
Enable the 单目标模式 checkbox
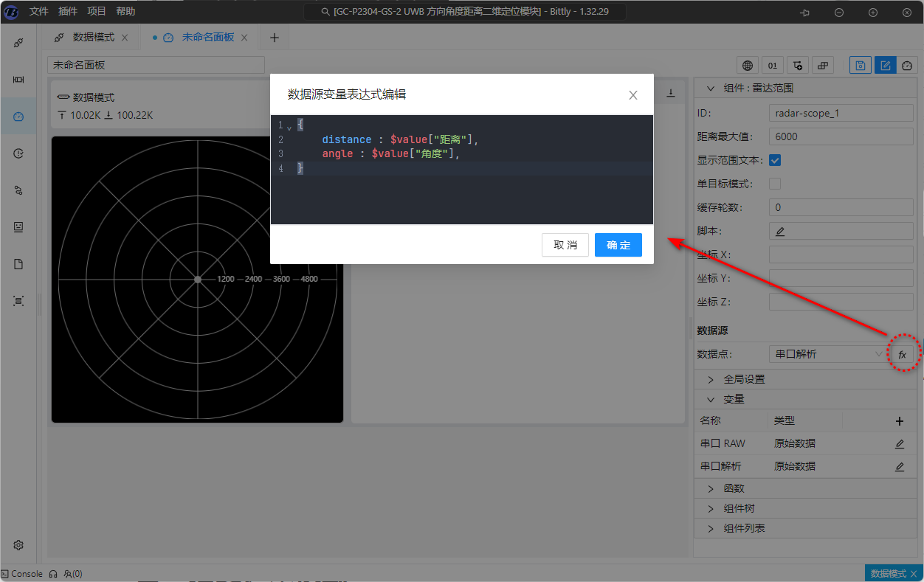(x=775, y=184)
